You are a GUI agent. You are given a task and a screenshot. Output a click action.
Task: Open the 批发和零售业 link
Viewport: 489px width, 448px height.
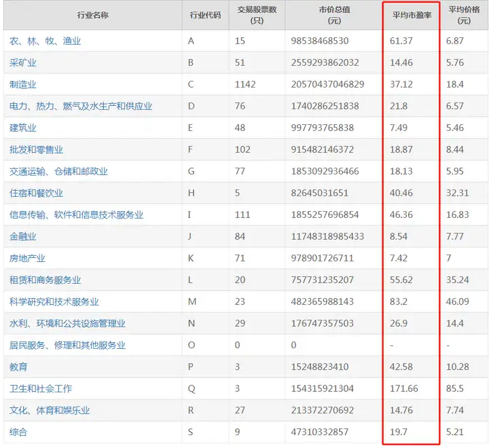36,149
